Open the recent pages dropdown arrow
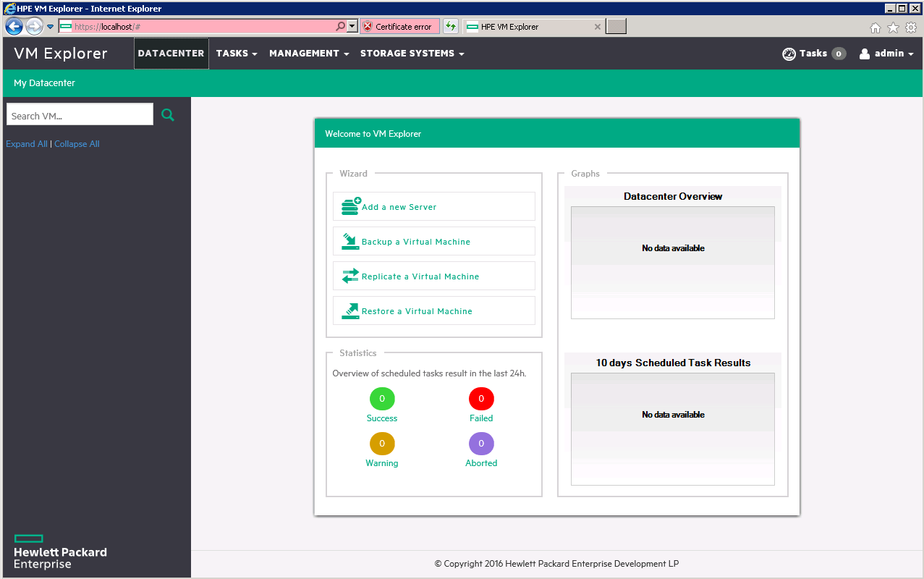 [51, 27]
